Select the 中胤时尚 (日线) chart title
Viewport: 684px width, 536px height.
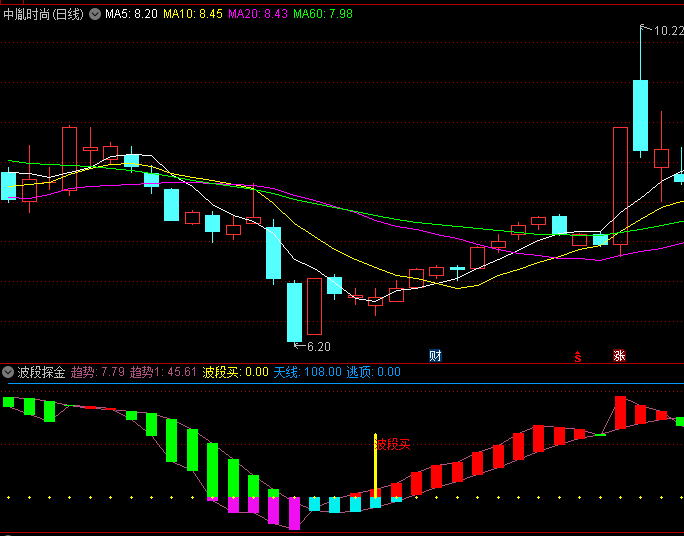click(x=43, y=14)
